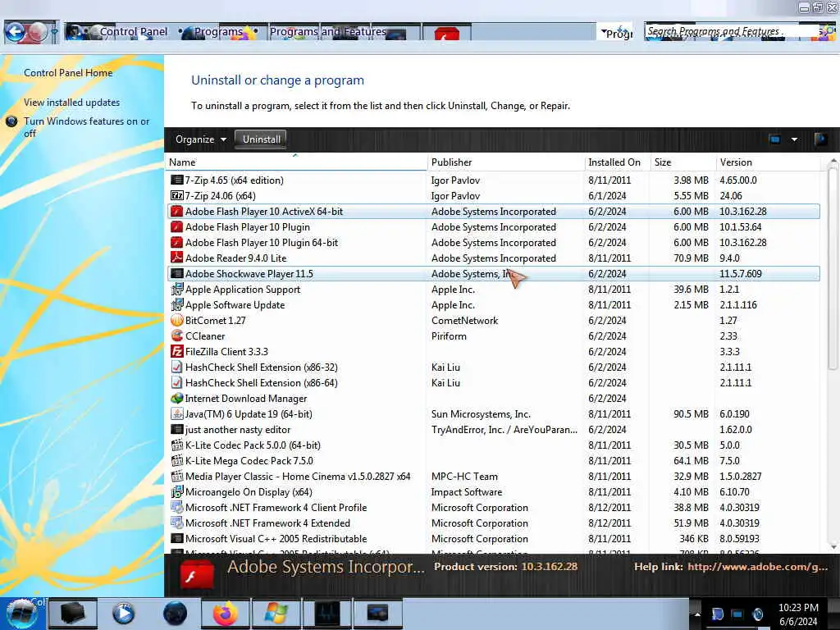Sort the list by Name column
The image size is (840, 630).
[296, 162]
